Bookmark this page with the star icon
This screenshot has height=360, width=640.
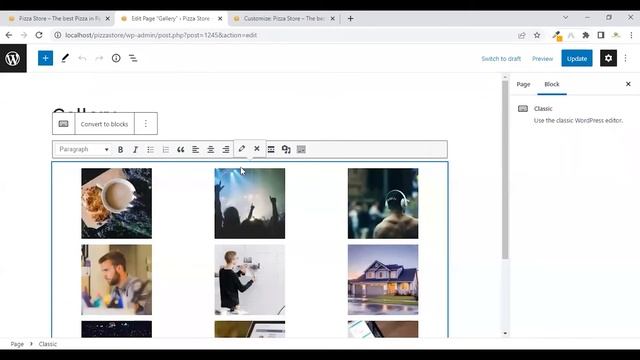coord(537,36)
